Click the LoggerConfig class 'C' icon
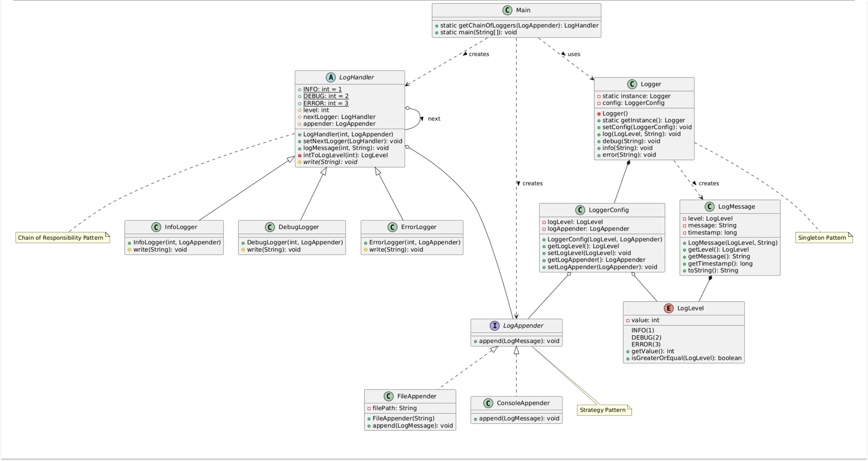This screenshot has height=461, width=868. [580, 210]
